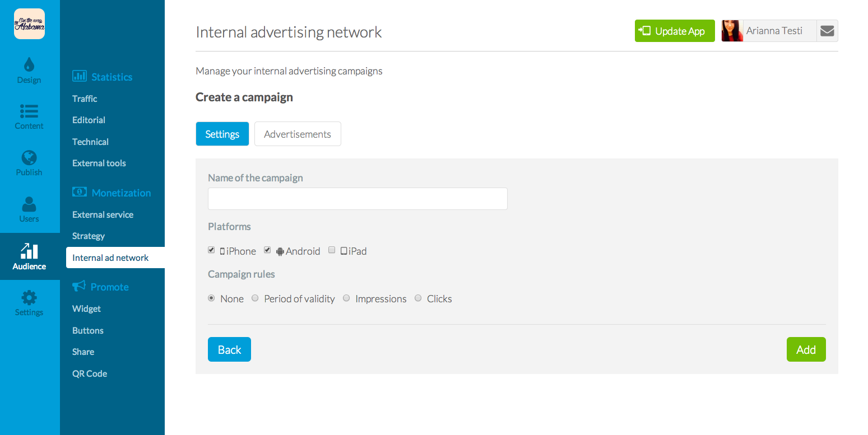Screen dimensions: 868x435
Task: Uncheck the Android platform checkbox
Action: click(x=268, y=250)
